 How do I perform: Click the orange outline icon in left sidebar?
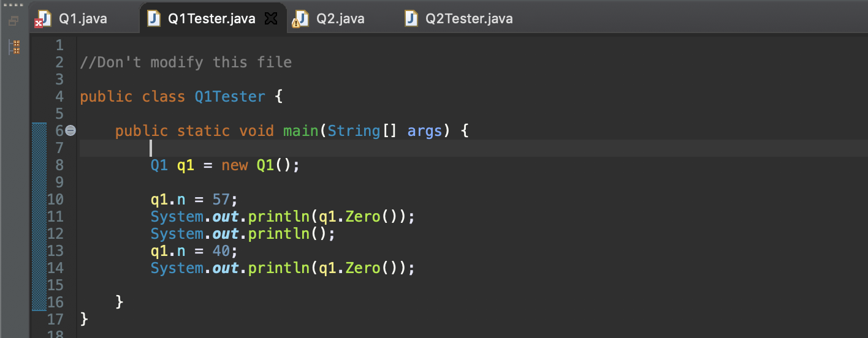[x=15, y=47]
